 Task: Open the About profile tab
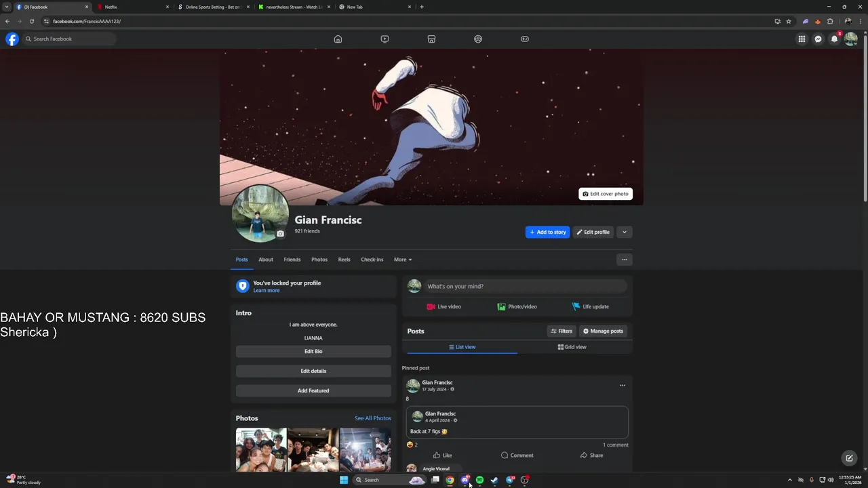point(266,260)
